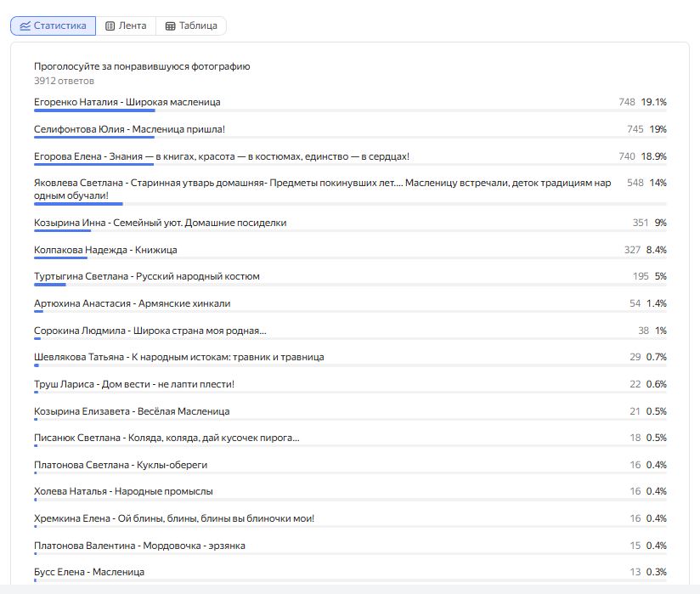The image size is (700, 594).
Task: Click the Статистика chart icon
Action: point(25,26)
